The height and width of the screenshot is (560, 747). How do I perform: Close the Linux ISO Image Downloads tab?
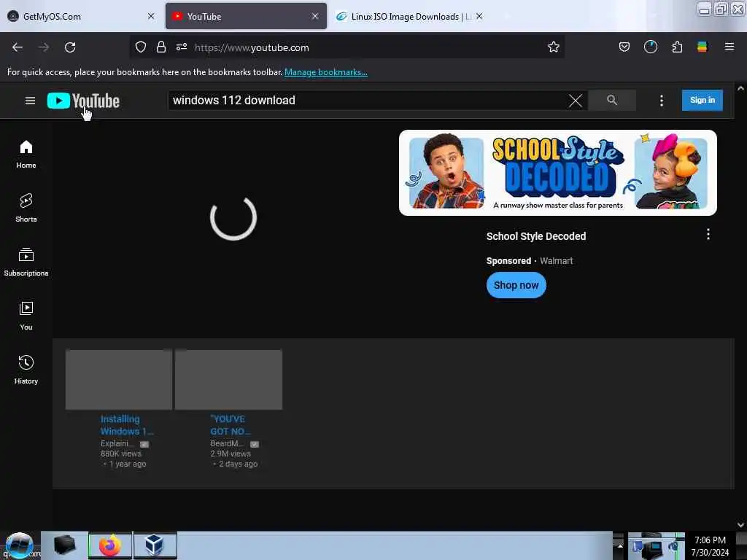coord(479,16)
